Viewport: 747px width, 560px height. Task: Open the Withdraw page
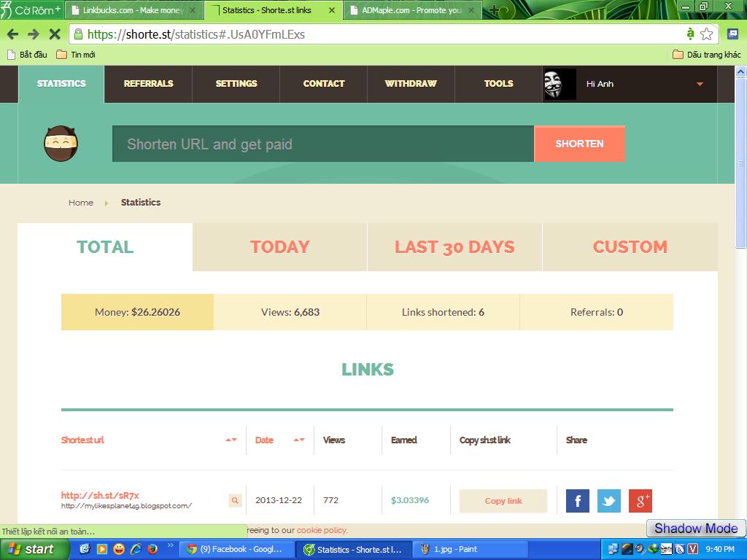[x=411, y=84]
